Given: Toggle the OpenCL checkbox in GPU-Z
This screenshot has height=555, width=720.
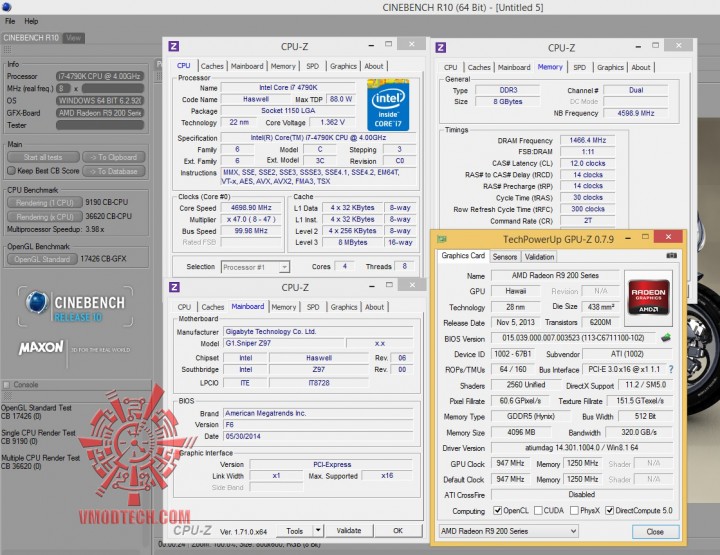Looking at the screenshot, I should 497,510.
